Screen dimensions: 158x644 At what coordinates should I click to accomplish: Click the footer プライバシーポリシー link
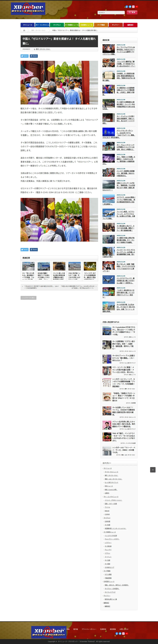pos(89,629)
